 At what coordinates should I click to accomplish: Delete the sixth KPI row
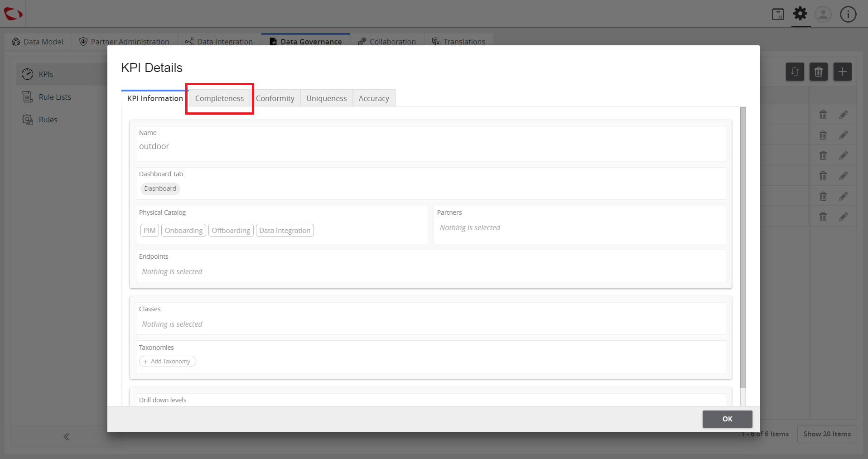pyautogui.click(x=823, y=217)
